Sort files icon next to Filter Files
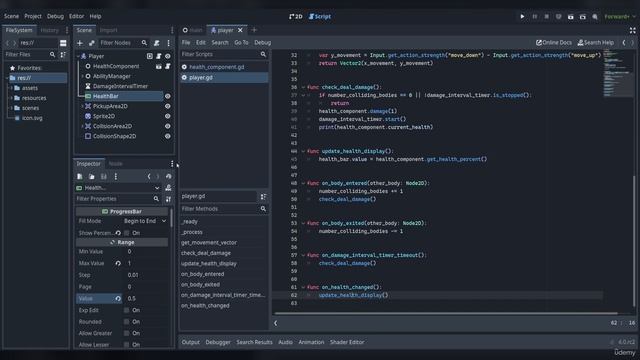Image resolution: width=640 pixels, height=360 pixels. coord(63,54)
